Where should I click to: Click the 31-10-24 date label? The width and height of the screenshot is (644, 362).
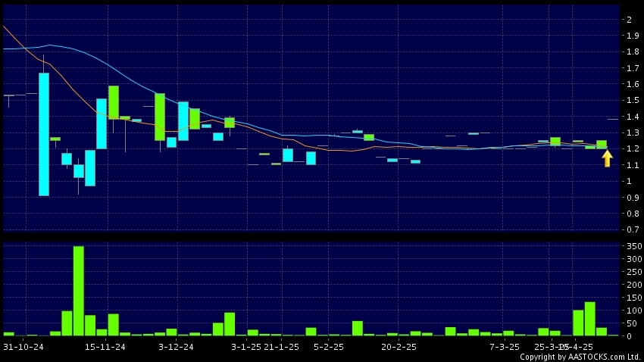[x=23, y=347]
